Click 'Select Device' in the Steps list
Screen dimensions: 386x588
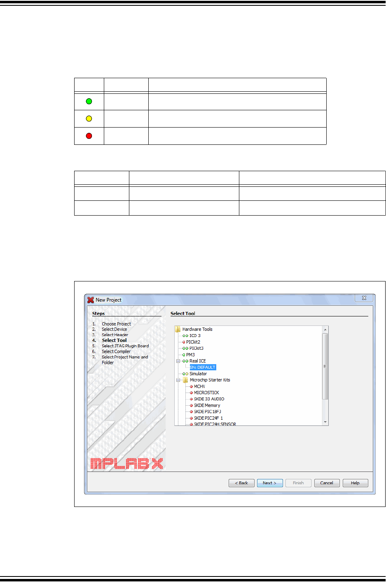coord(115,329)
